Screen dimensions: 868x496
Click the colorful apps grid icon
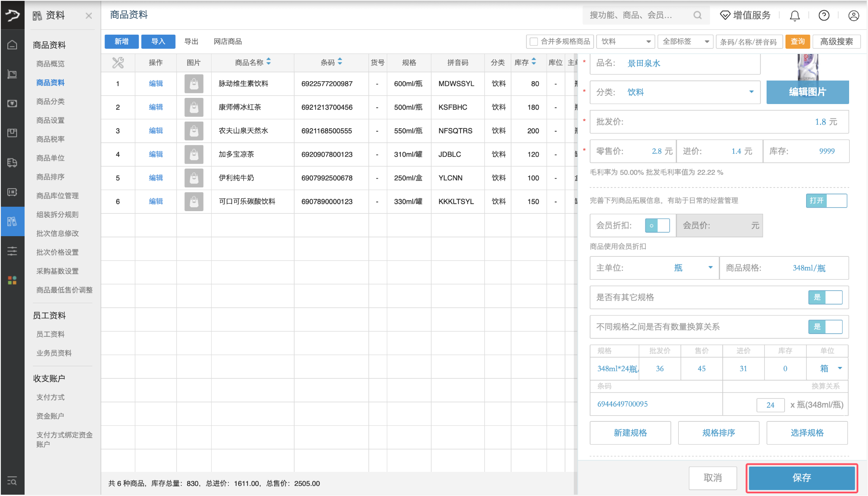pyautogui.click(x=12, y=280)
